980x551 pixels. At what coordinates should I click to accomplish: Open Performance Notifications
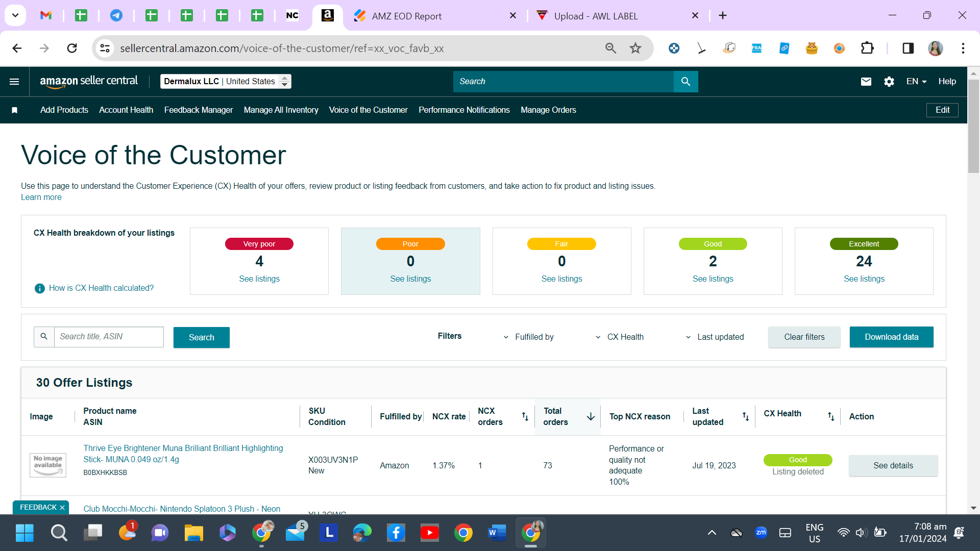pos(464,110)
